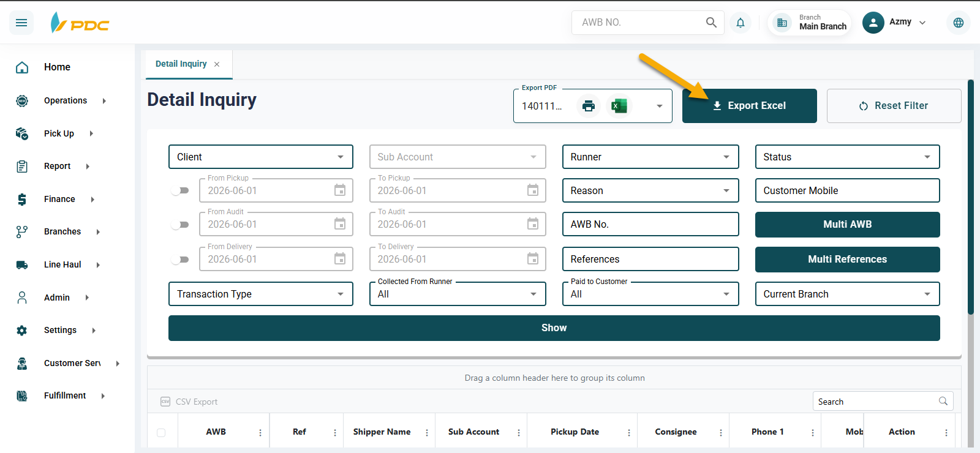Click the vertical page scrollbar
The image size is (980, 453).
tap(971, 197)
